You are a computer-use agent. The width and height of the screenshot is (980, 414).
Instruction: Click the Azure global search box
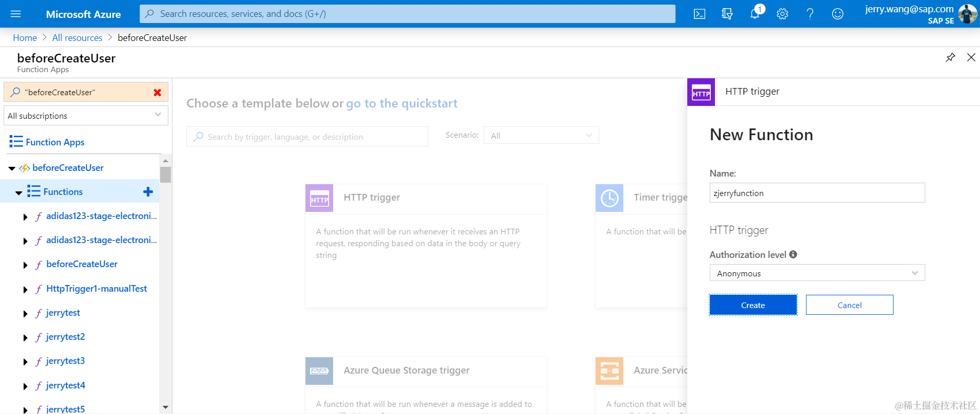point(407,14)
